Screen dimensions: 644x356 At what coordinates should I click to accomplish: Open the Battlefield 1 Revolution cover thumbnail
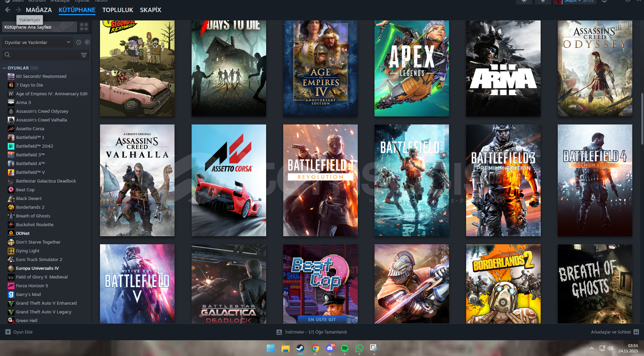pyautogui.click(x=320, y=181)
